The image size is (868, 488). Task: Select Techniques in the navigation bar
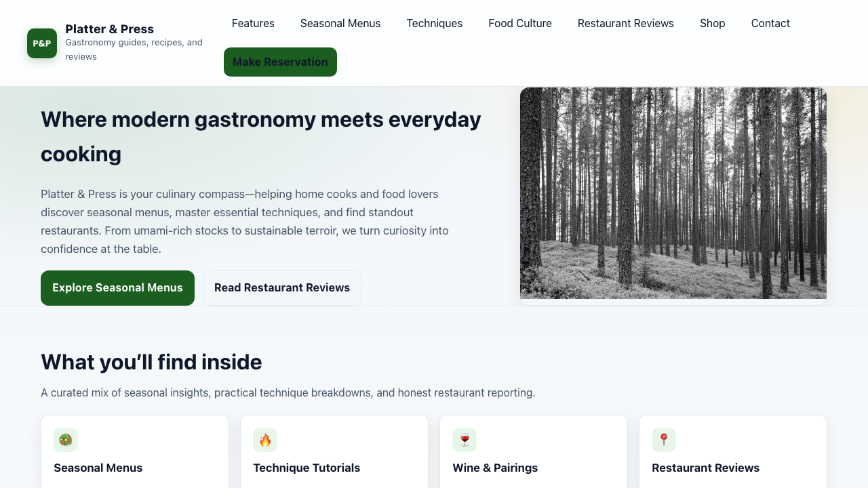(434, 23)
